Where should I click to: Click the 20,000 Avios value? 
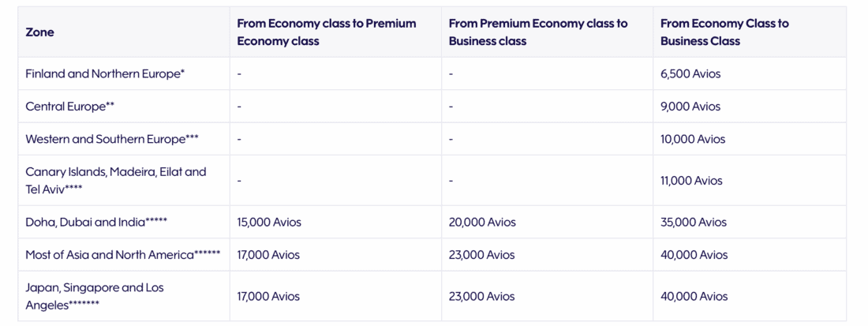tap(482, 223)
